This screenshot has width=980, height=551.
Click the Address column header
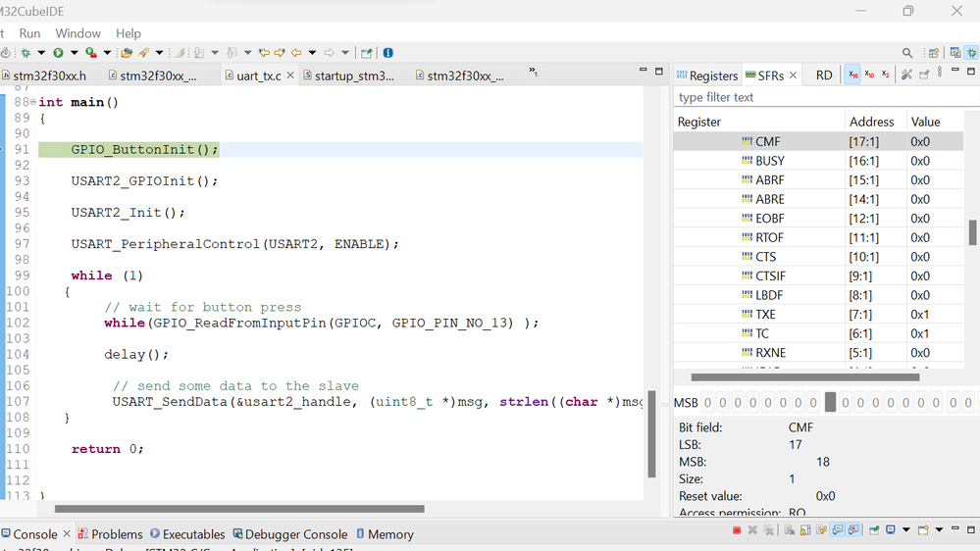click(875, 122)
